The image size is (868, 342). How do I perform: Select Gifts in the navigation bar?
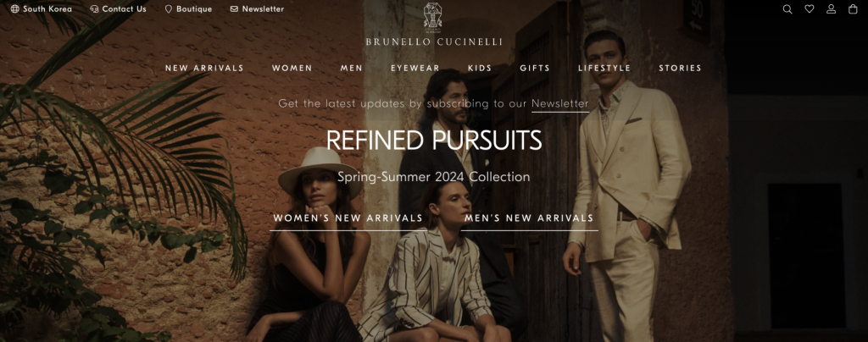535,68
